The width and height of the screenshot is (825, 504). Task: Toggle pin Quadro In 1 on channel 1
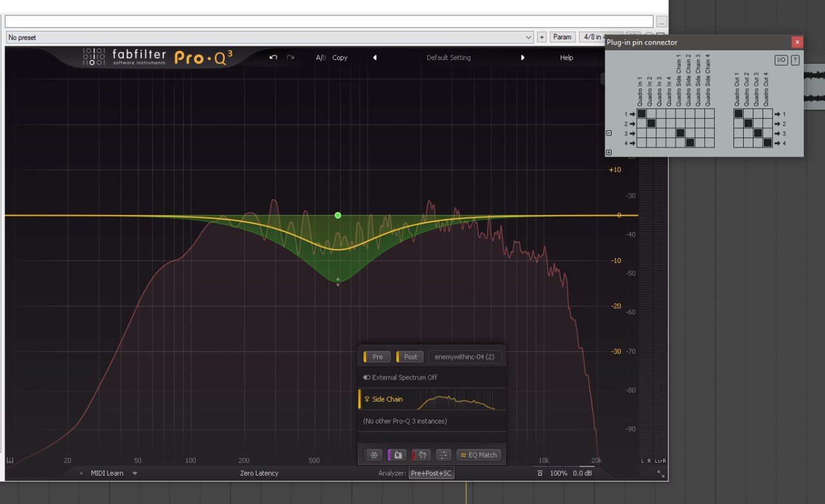[641, 113]
